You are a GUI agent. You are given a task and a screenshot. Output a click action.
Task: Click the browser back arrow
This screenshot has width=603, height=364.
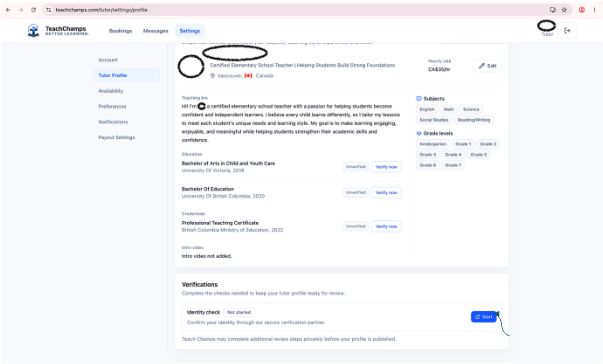8,10
